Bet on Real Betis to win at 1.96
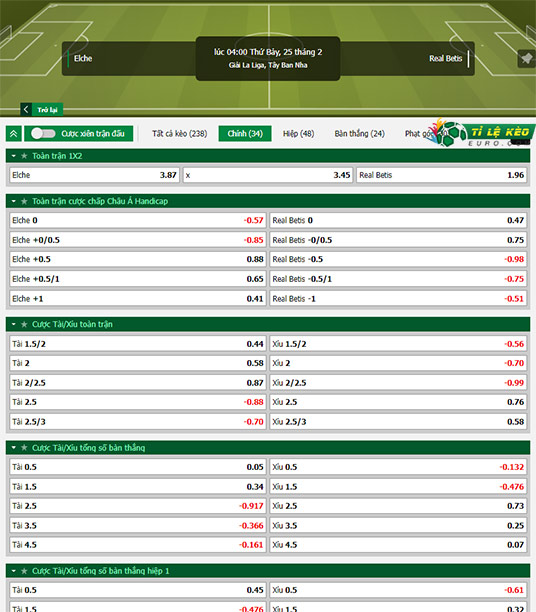The height and width of the screenshot is (612, 536). pos(442,175)
